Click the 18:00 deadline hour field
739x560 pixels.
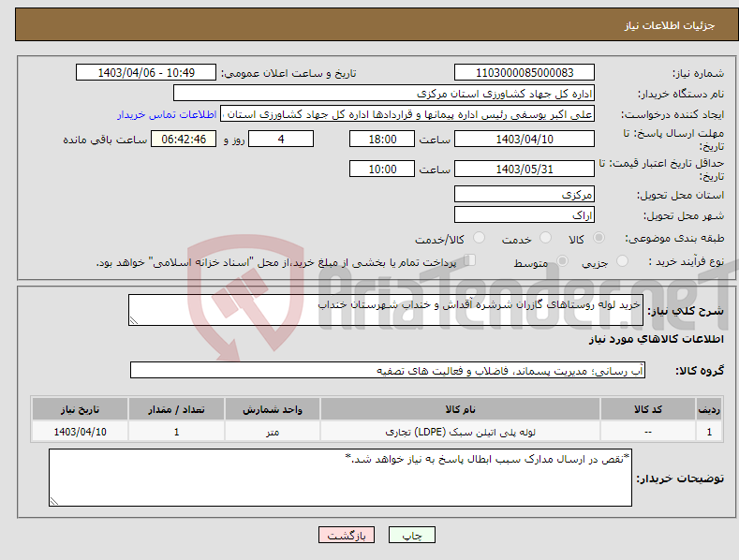click(382, 139)
